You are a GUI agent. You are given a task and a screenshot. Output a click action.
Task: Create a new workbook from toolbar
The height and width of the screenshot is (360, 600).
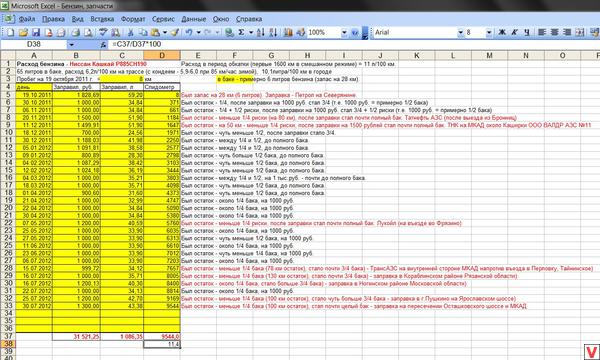pyautogui.click(x=10, y=33)
